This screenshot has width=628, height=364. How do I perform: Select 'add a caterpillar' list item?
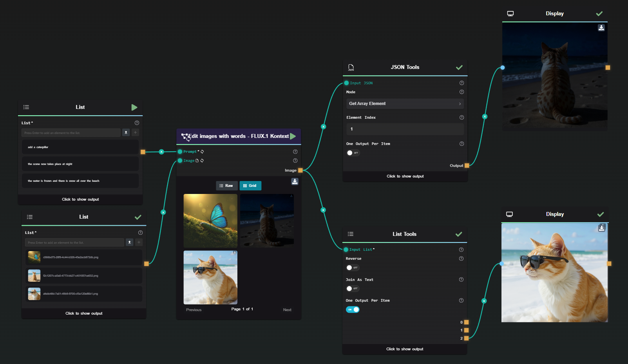tap(80, 147)
